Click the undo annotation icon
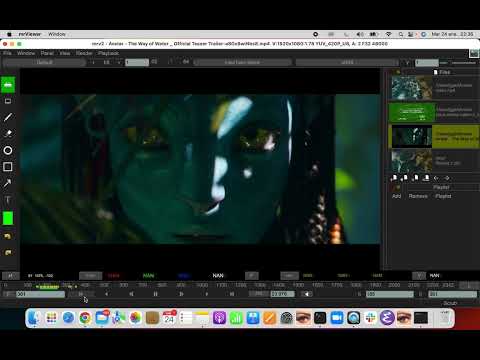The image size is (480, 360). [8, 236]
